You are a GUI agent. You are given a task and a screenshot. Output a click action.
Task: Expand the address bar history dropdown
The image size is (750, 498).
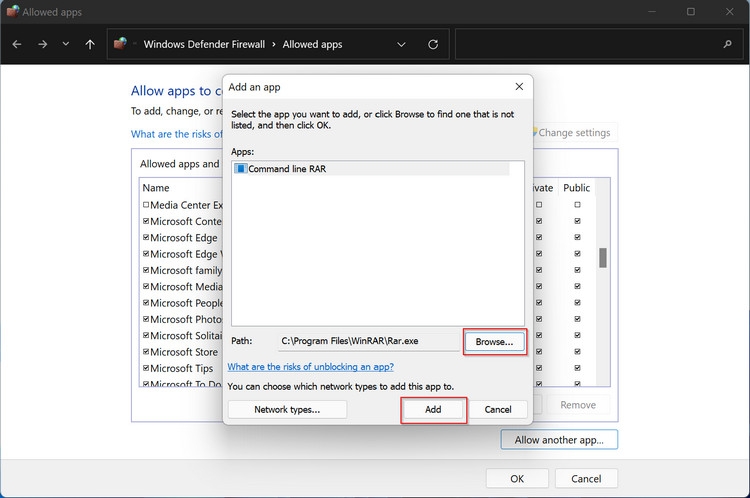(x=401, y=44)
